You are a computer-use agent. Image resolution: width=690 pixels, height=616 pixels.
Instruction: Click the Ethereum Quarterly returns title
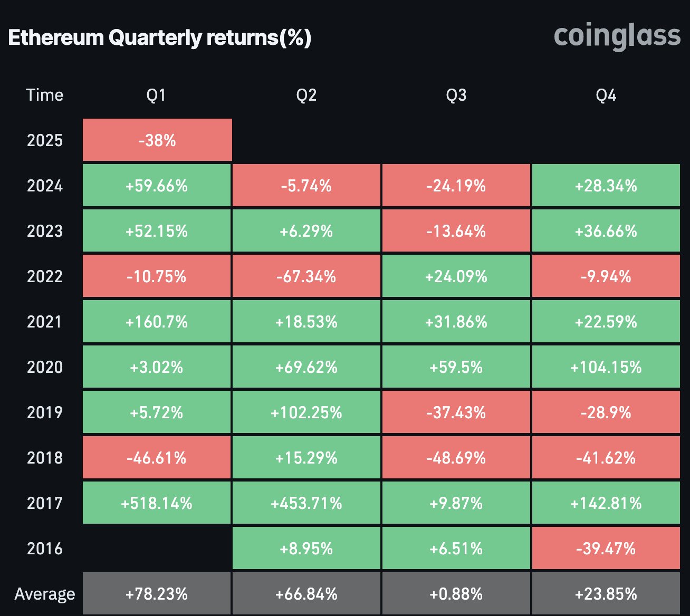pyautogui.click(x=159, y=38)
